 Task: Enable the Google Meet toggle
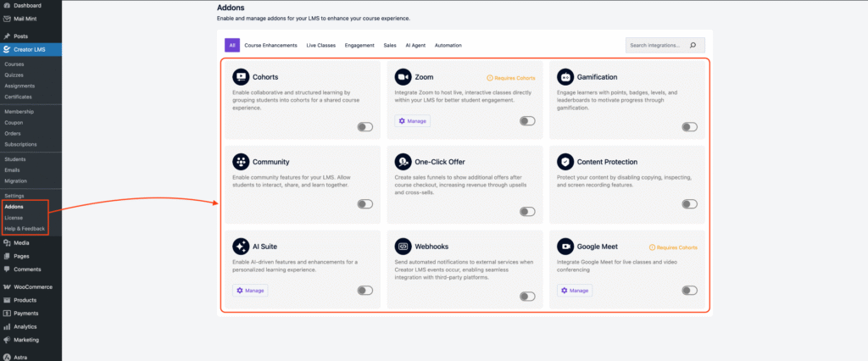click(x=689, y=290)
